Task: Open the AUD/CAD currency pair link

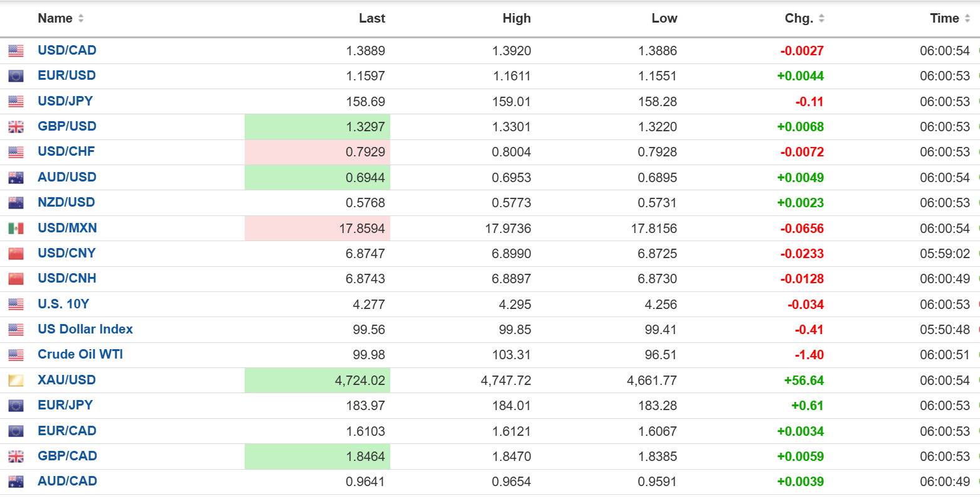Action: coord(67,481)
